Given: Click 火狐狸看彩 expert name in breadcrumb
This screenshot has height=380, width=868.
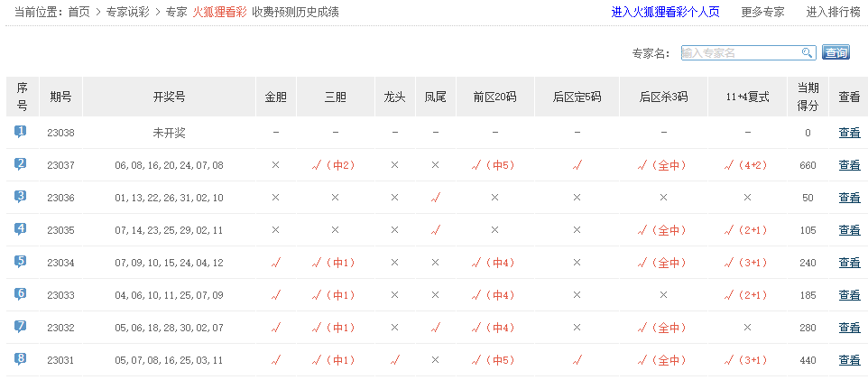Looking at the screenshot, I should [x=219, y=13].
